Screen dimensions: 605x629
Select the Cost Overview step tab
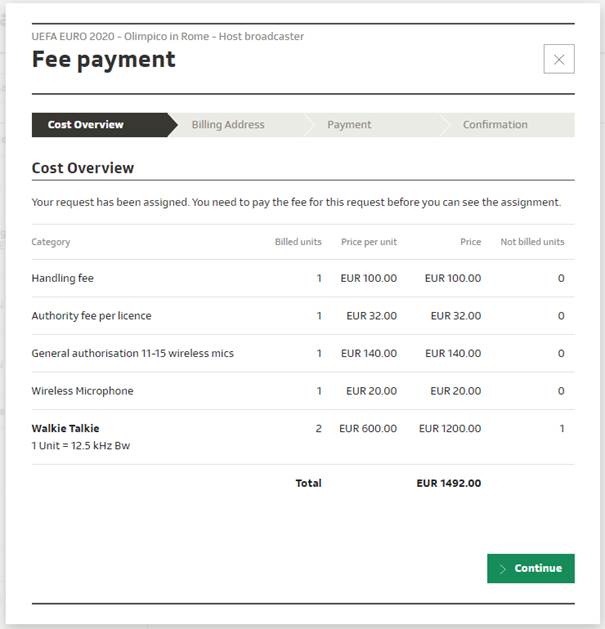[86, 125]
